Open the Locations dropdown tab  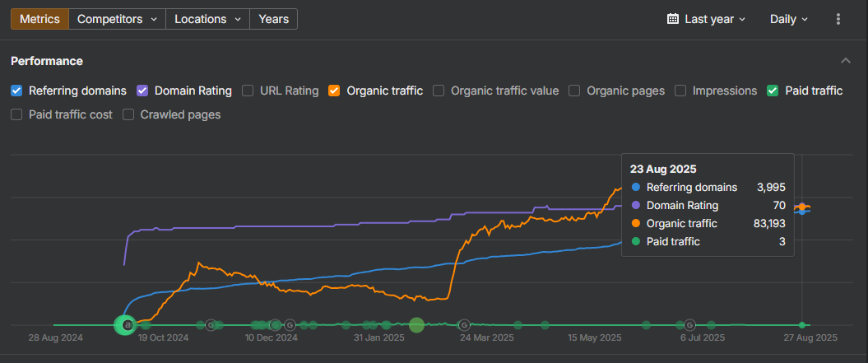pos(207,19)
